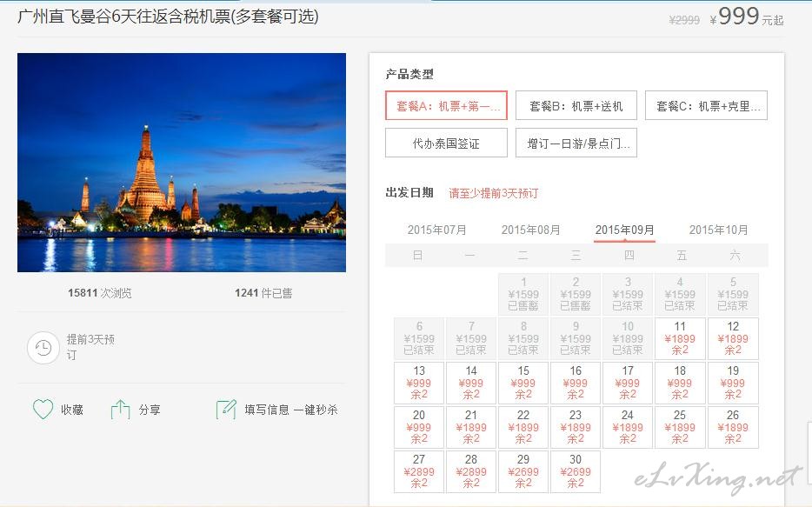The height and width of the screenshot is (507, 812).
Task: Click the 收藏 favorite label
Action: [72, 410]
